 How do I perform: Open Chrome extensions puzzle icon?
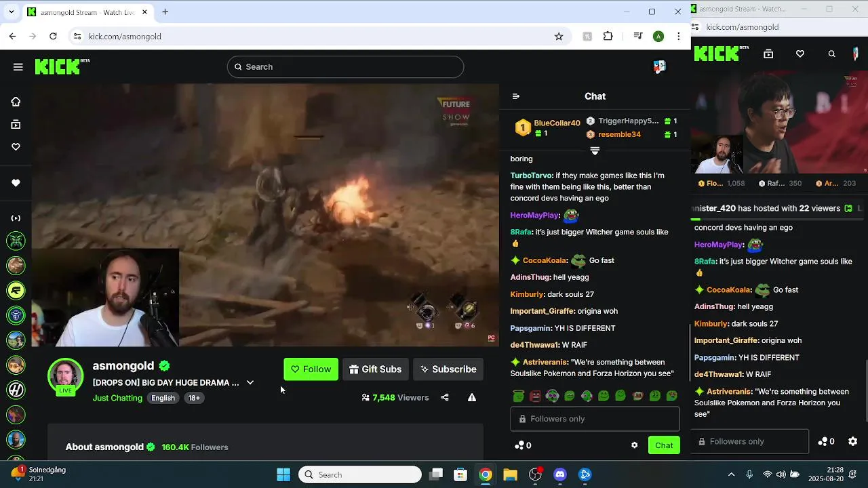click(608, 37)
